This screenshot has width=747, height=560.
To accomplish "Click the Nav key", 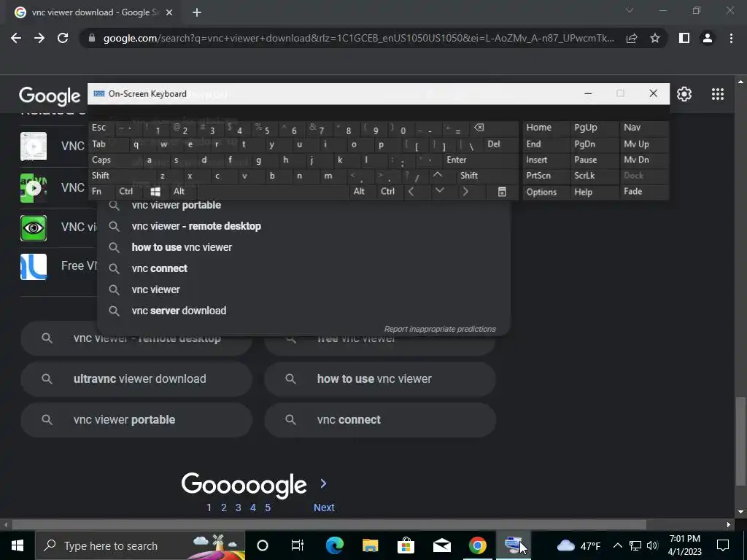I will click(x=632, y=128).
